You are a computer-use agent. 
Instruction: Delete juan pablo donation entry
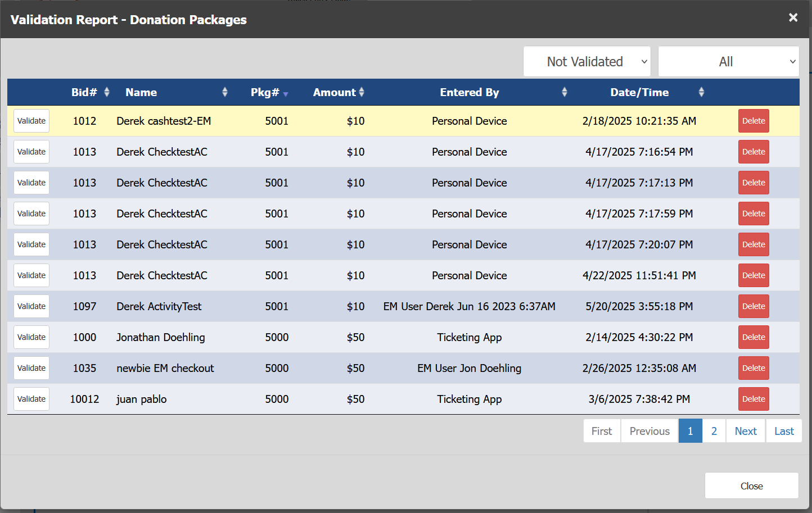pos(753,399)
